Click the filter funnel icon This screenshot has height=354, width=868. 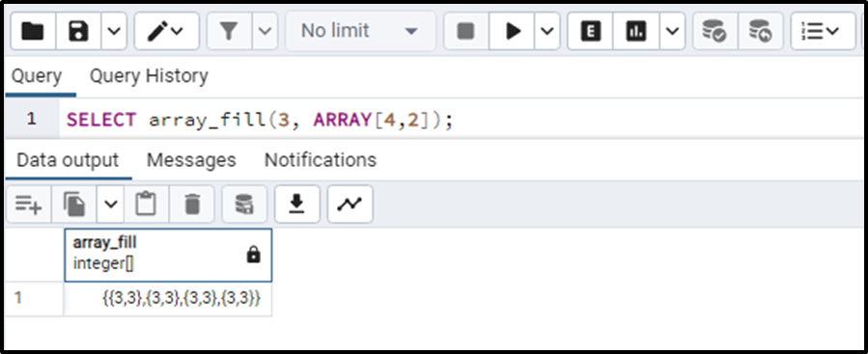click(x=229, y=31)
